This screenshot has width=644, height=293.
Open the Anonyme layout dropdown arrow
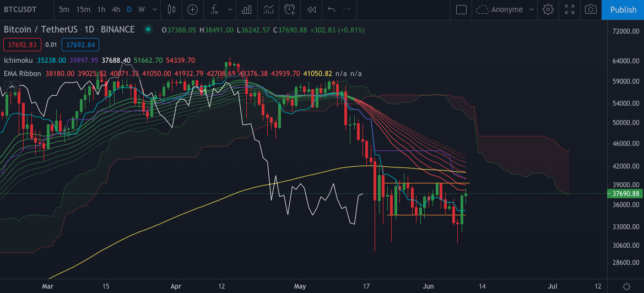tap(532, 9)
